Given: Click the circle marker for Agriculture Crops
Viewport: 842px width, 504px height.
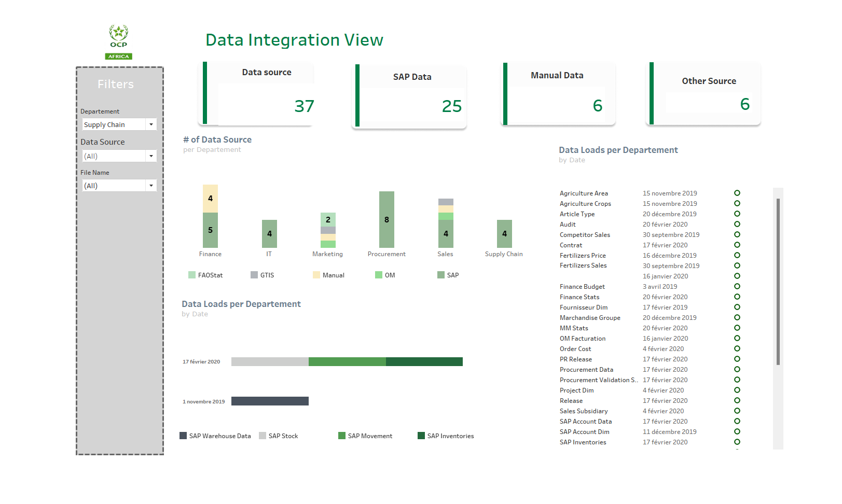Looking at the screenshot, I should (737, 203).
